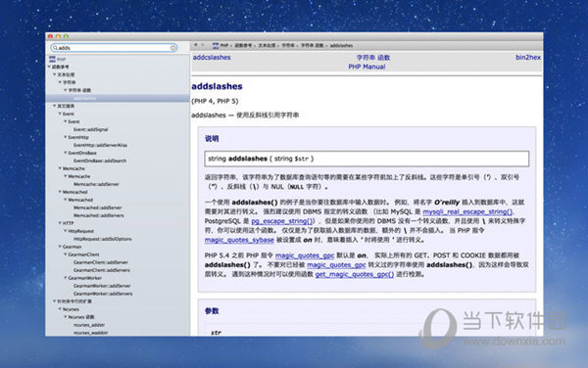Screen dimensions: 588x368
Task: Open the get_magic_quotes_gpc() link
Action: point(355,274)
